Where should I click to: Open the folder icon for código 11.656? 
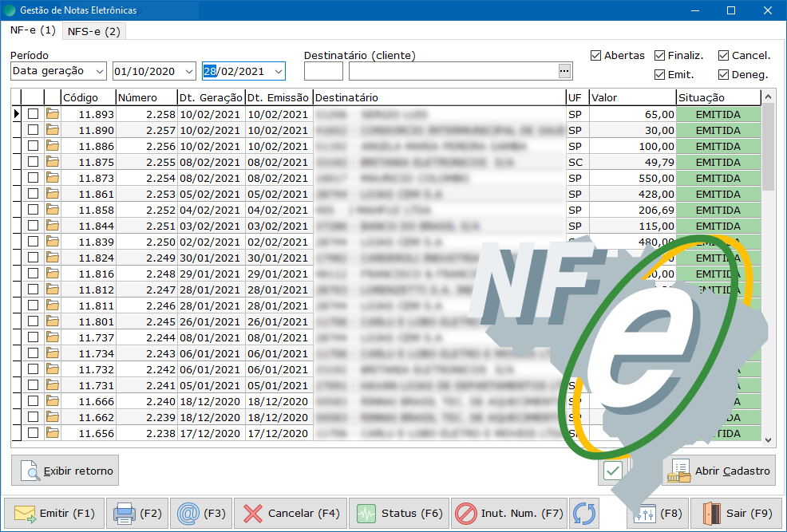click(x=53, y=433)
